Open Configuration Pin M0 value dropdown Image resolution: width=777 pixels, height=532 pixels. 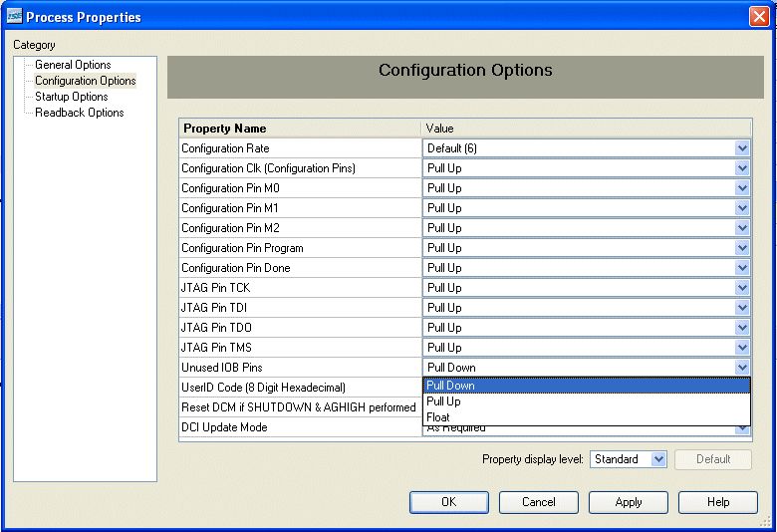click(741, 188)
